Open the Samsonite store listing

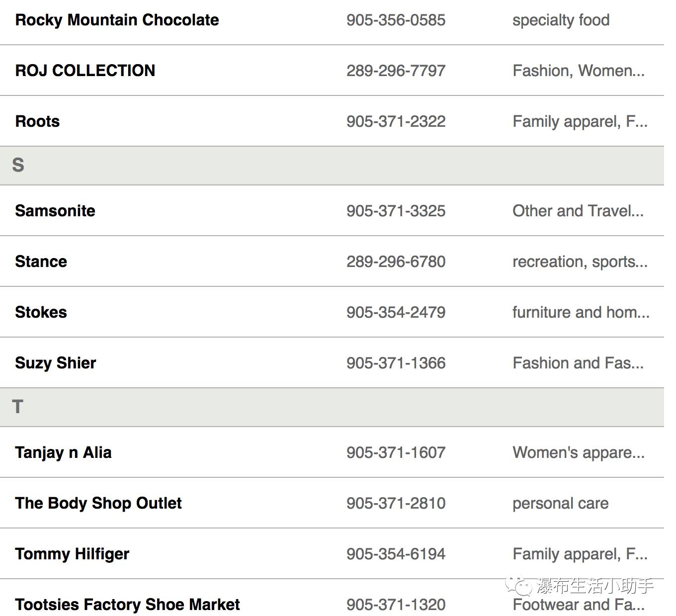pos(55,211)
